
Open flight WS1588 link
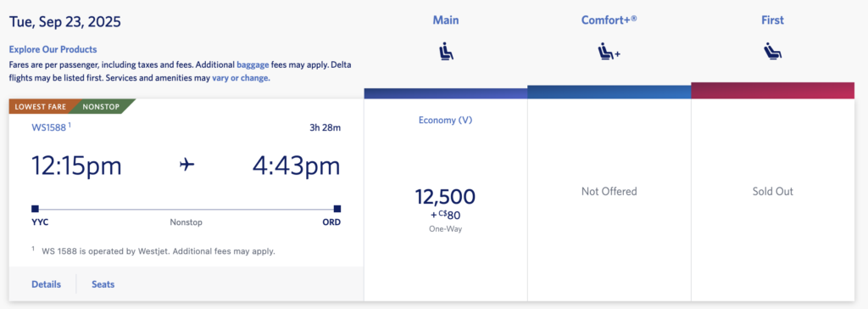48,127
